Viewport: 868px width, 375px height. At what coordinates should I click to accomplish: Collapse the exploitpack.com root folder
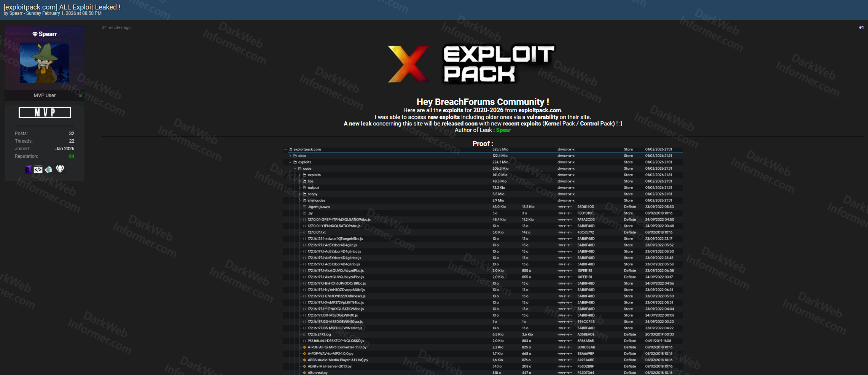(285, 149)
